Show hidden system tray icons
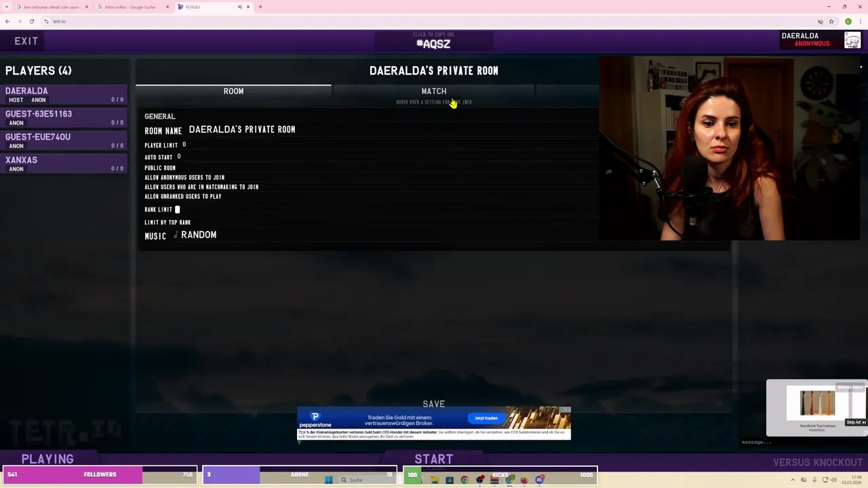This screenshot has width=868, height=488. [x=793, y=480]
